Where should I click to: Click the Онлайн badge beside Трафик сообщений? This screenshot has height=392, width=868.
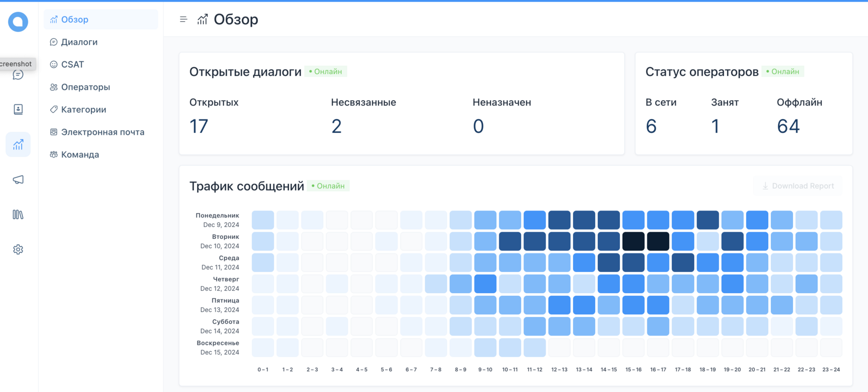[328, 186]
